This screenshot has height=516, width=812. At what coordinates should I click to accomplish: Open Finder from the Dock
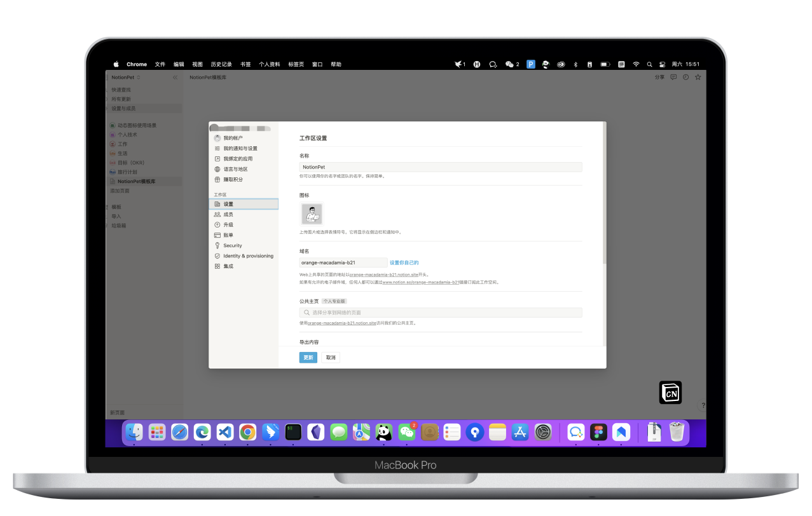point(134,433)
